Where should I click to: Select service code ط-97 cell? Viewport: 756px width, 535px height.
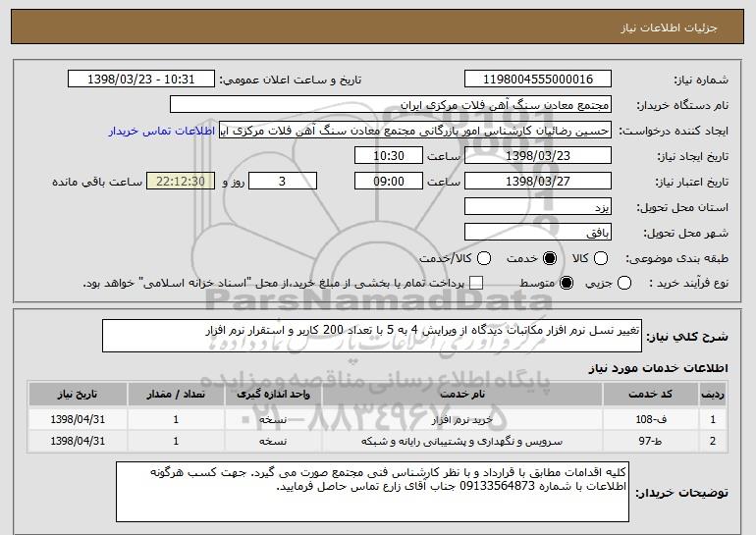coord(650,441)
